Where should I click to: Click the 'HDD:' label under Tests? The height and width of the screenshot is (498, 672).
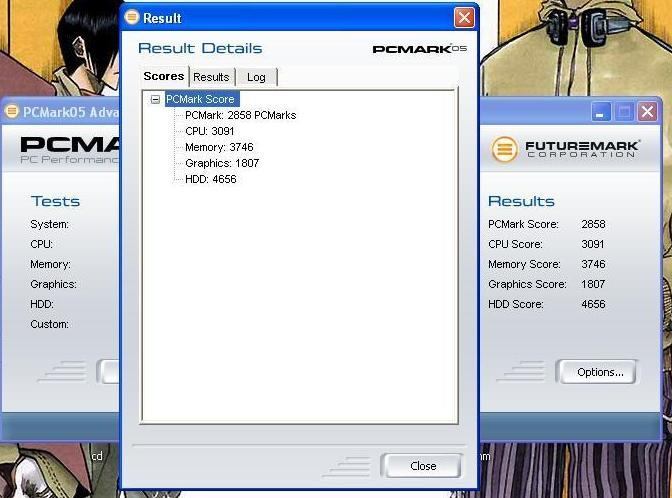click(x=42, y=304)
